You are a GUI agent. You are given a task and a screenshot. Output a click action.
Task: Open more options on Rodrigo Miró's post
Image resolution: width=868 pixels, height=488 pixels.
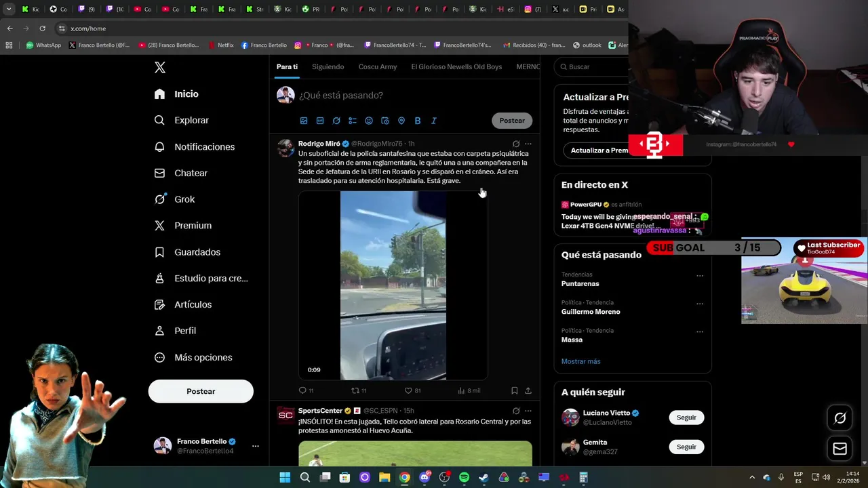[x=528, y=144]
